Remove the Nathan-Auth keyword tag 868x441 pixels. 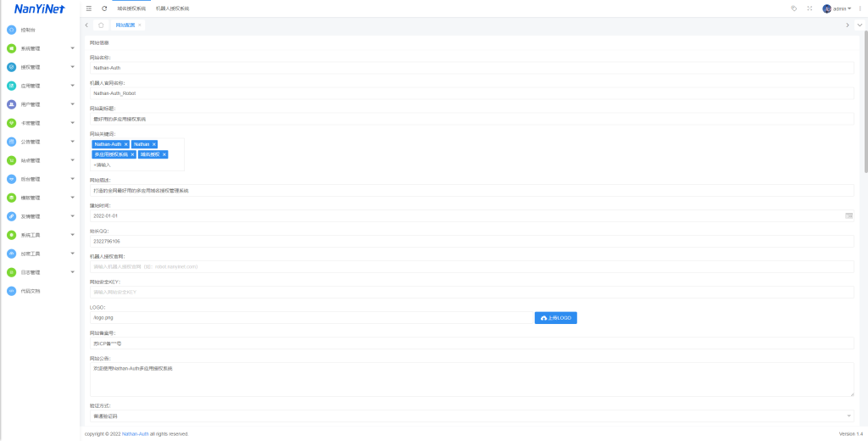coord(126,144)
